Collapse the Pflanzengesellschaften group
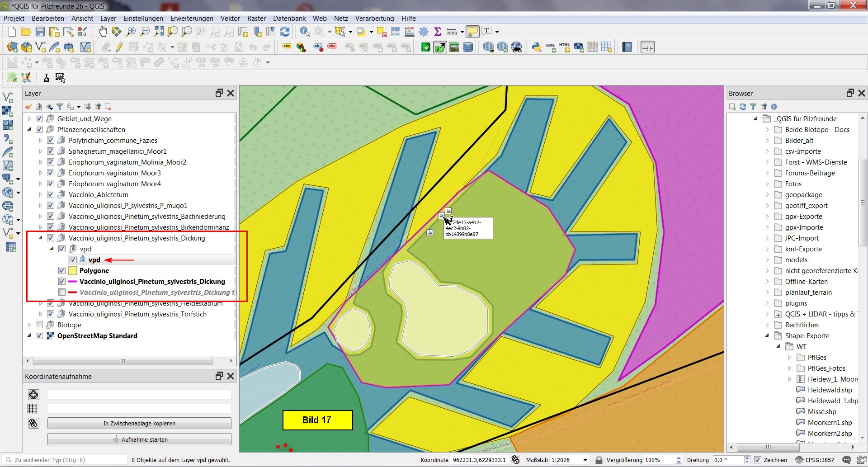The width and height of the screenshot is (868, 467). click(x=29, y=130)
